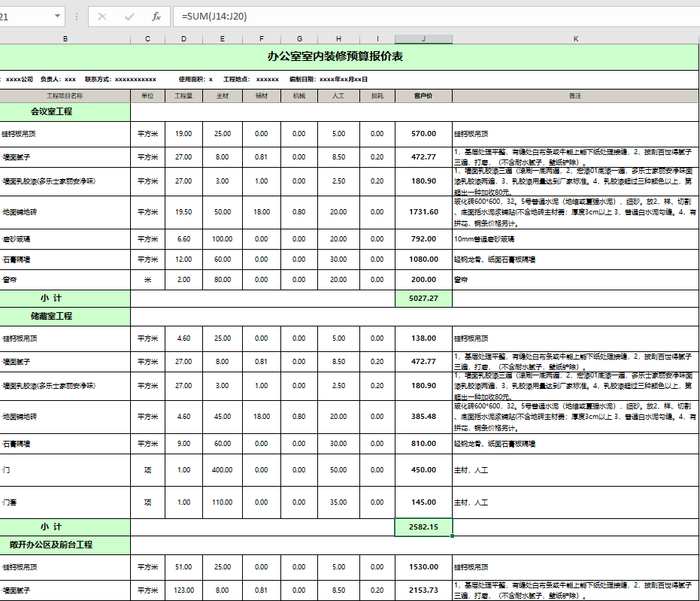This screenshot has height=601, width=700.
Task: Click the 主材 header cell
Action: [x=223, y=96]
